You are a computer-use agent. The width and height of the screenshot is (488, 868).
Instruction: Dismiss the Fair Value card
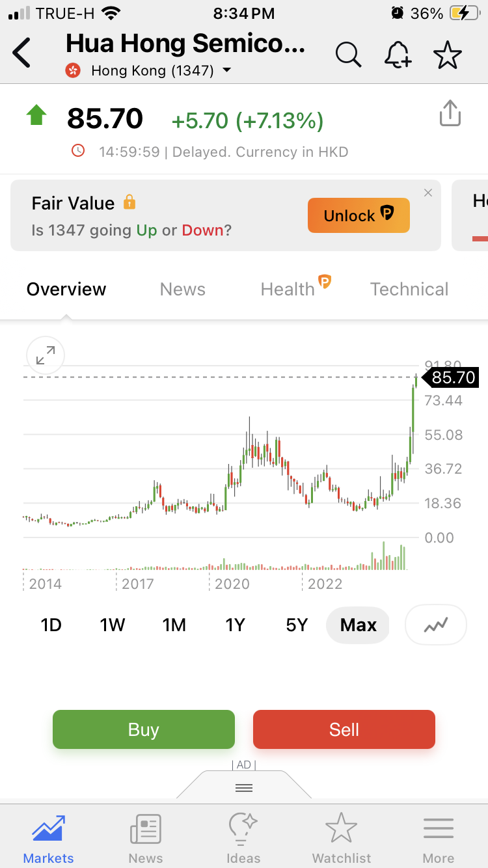pos(427,193)
